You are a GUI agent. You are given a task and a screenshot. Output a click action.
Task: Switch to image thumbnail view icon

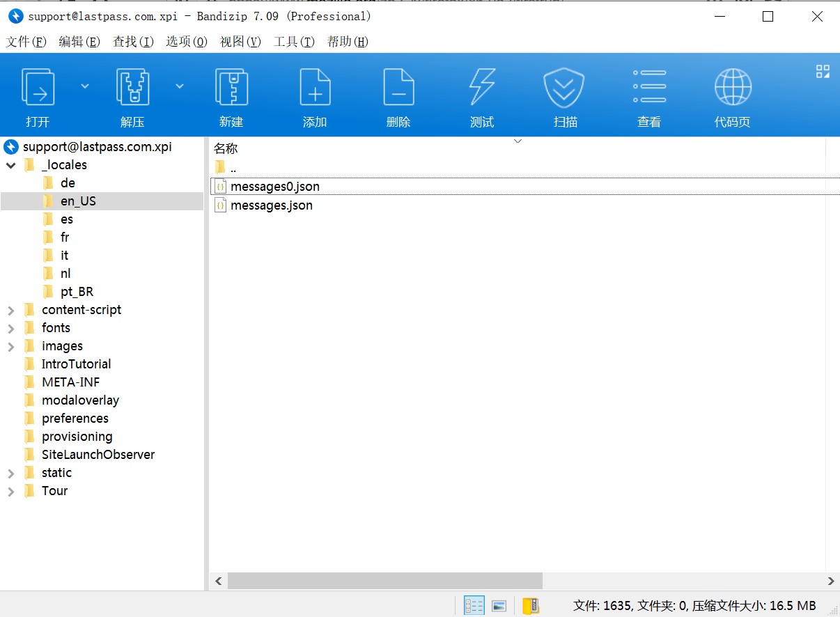(x=499, y=606)
